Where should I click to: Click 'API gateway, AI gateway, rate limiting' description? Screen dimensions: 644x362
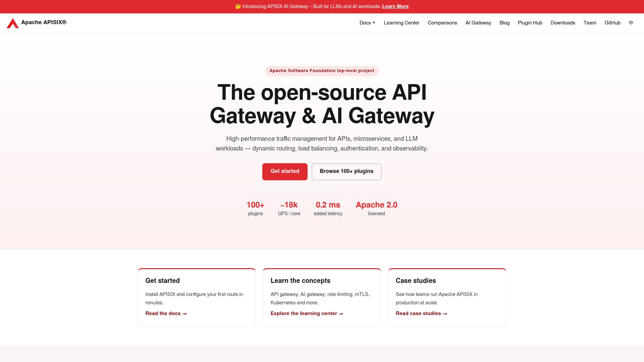(x=320, y=298)
